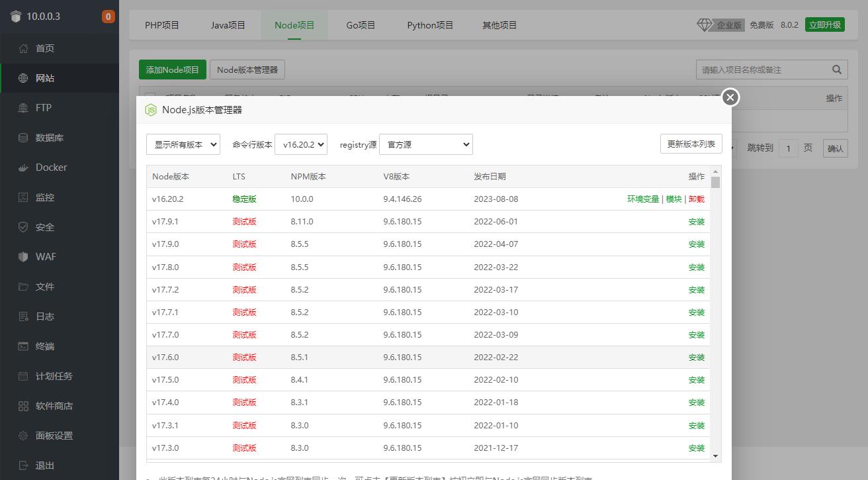Screen dimensions: 868x480
Task: Click 安装 for v17.8.0
Action: [697, 267]
